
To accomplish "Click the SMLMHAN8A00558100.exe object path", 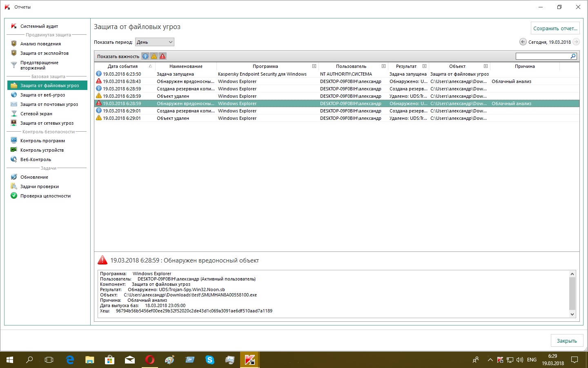I will tap(190, 295).
